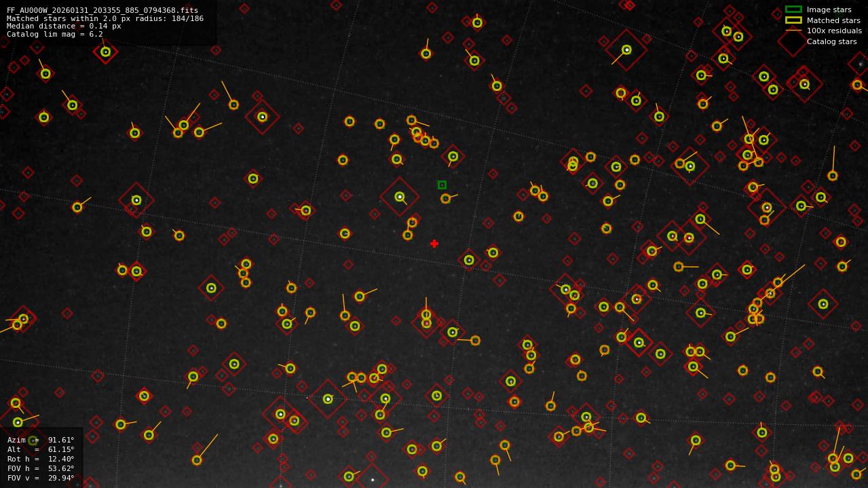
Task: Click the '100x residuals' legend label
Action: coord(834,31)
